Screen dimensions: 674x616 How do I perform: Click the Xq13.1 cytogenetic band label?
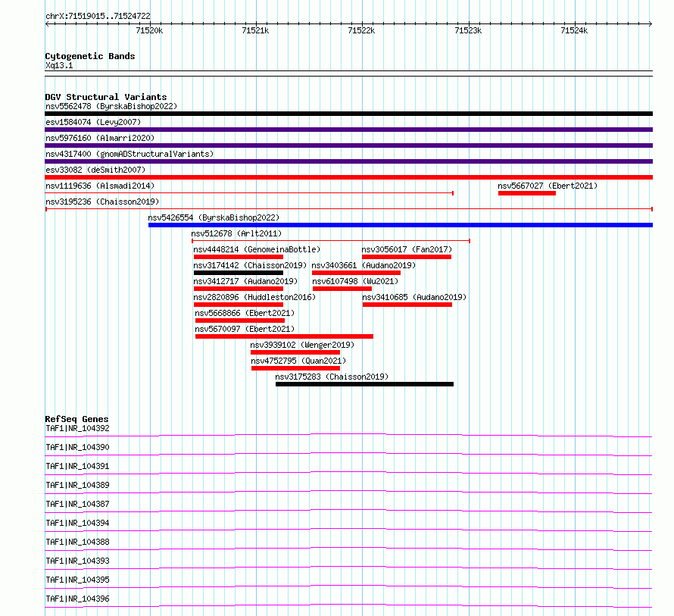click(59, 65)
